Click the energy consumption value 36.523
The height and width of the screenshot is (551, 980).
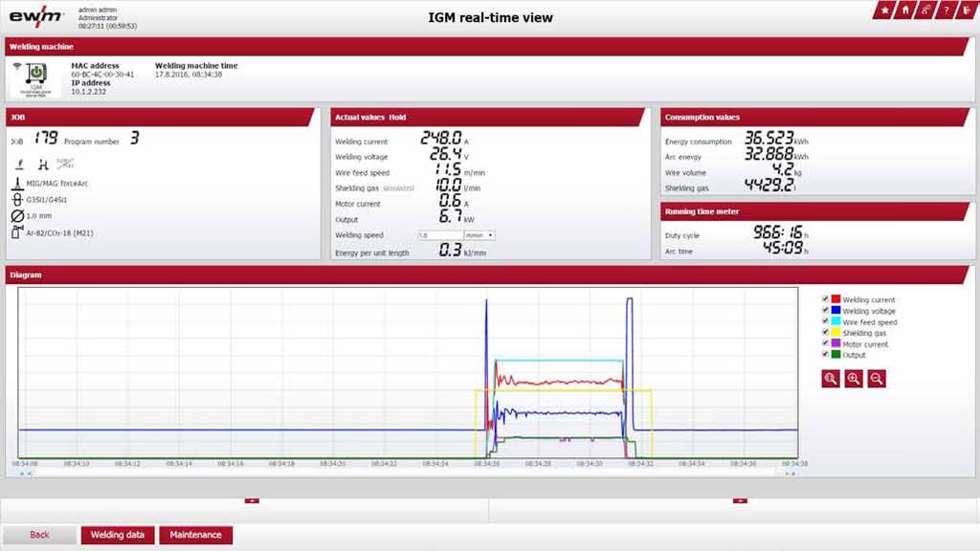click(x=768, y=138)
